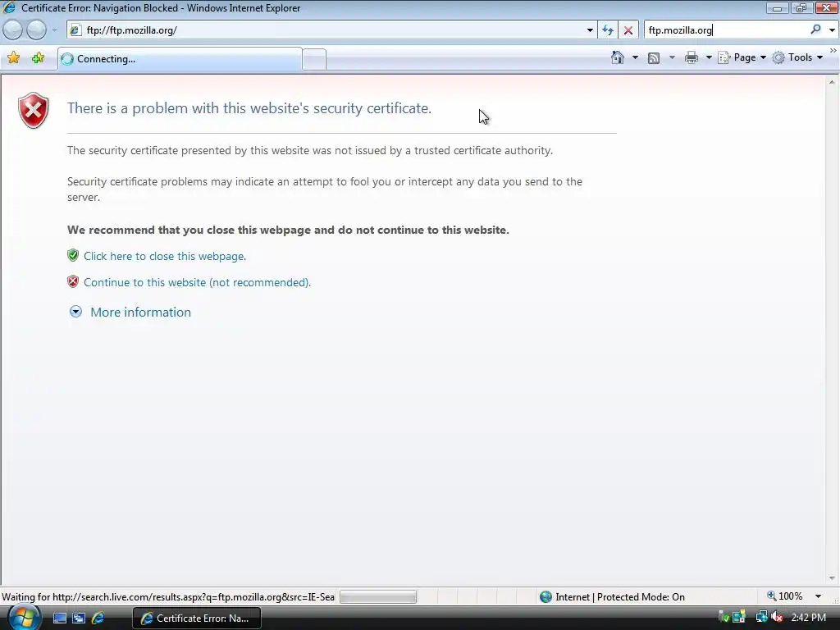This screenshot has height=630, width=840.
Task: Click the Internet Explorer title bar icon
Action: [x=9, y=8]
